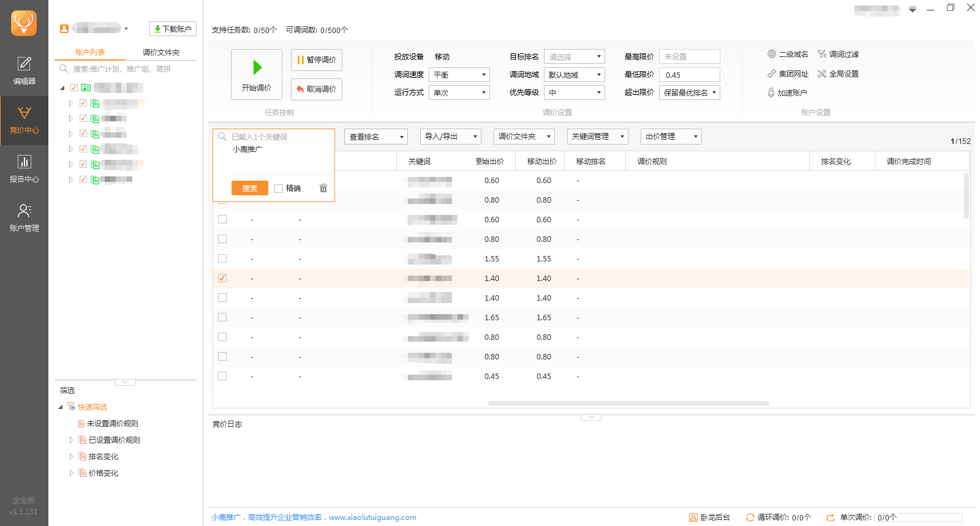The height and width of the screenshot is (526, 980).
Task: Open 加速账户 rocket setting
Action: click(787, 93)
